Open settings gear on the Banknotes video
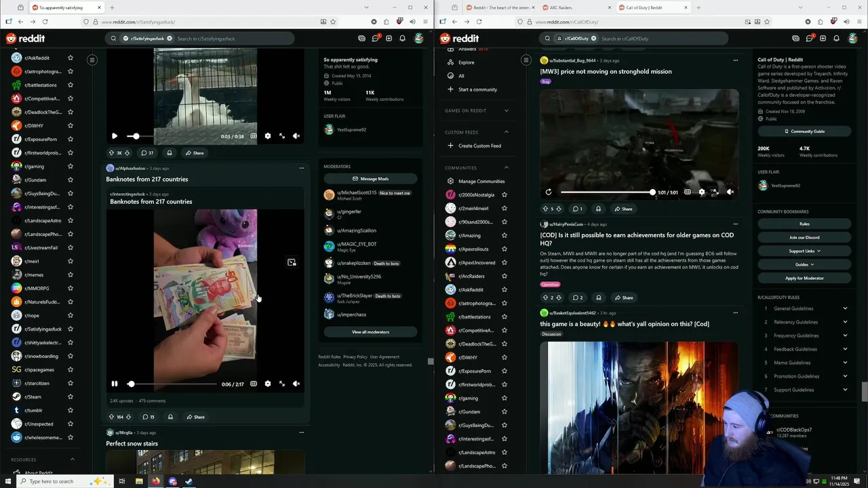 [x=268, y=384]
